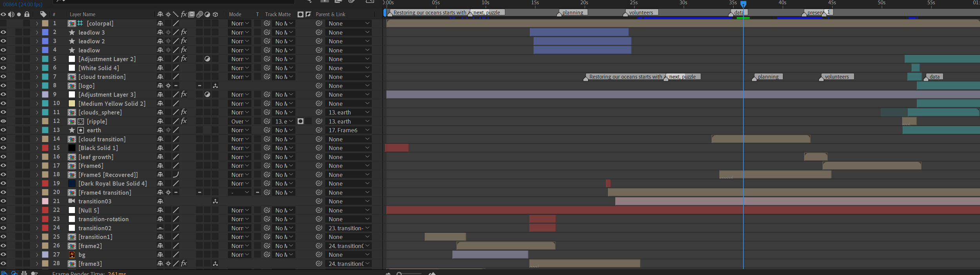The height and width of the screenshot is (275, 980).
Task: Click the current time indicator playhead
Action: 743,4
